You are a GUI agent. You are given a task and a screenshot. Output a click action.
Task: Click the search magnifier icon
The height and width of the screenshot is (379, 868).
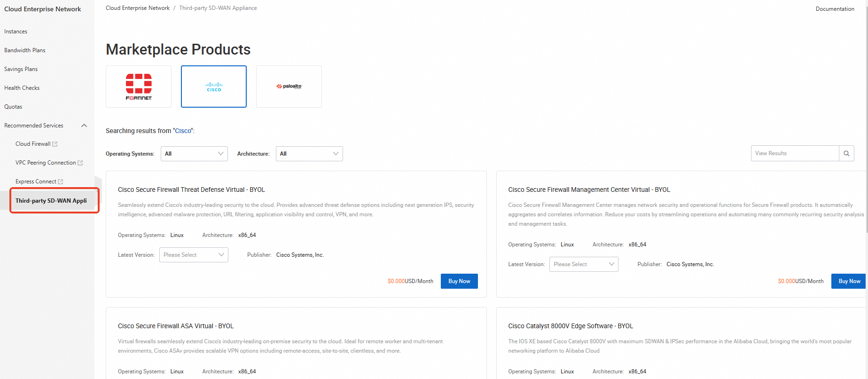coord(846,153)
